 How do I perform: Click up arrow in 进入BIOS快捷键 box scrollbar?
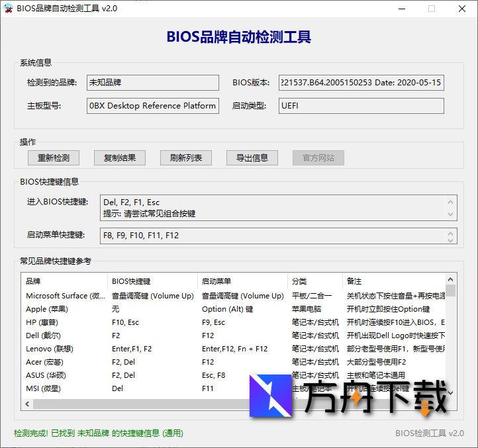(451, 202)
